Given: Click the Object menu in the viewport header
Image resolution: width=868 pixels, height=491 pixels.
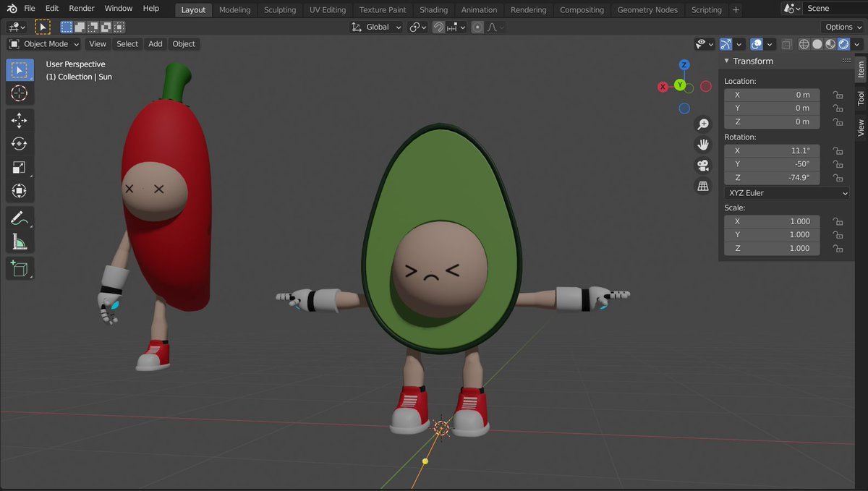Looking at the screenshot, I should 183,44.
